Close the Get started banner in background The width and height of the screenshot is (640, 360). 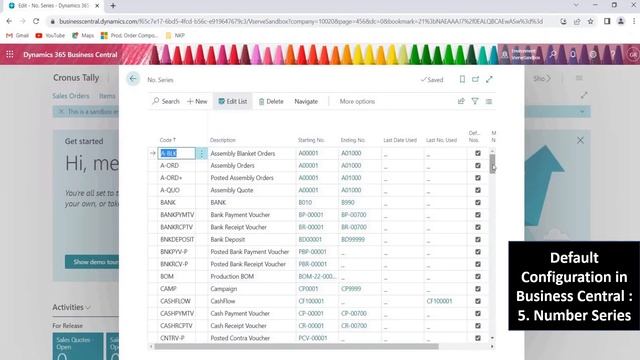[x=580, y=140]
